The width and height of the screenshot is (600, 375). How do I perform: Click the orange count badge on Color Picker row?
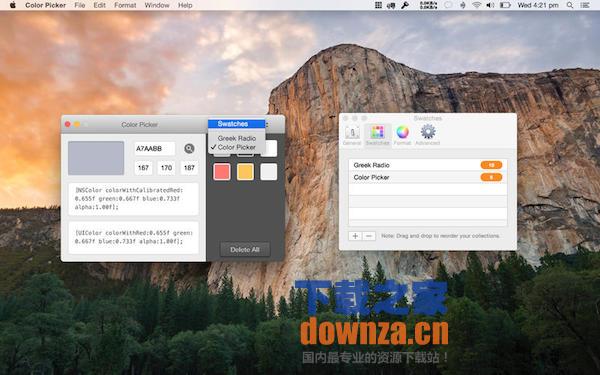point(491,178)
